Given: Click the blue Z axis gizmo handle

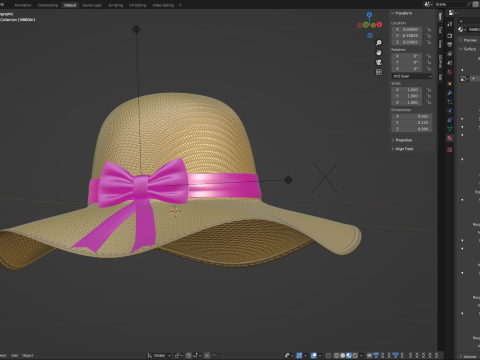Looking at the screenshot, I should tap(369, 15).
